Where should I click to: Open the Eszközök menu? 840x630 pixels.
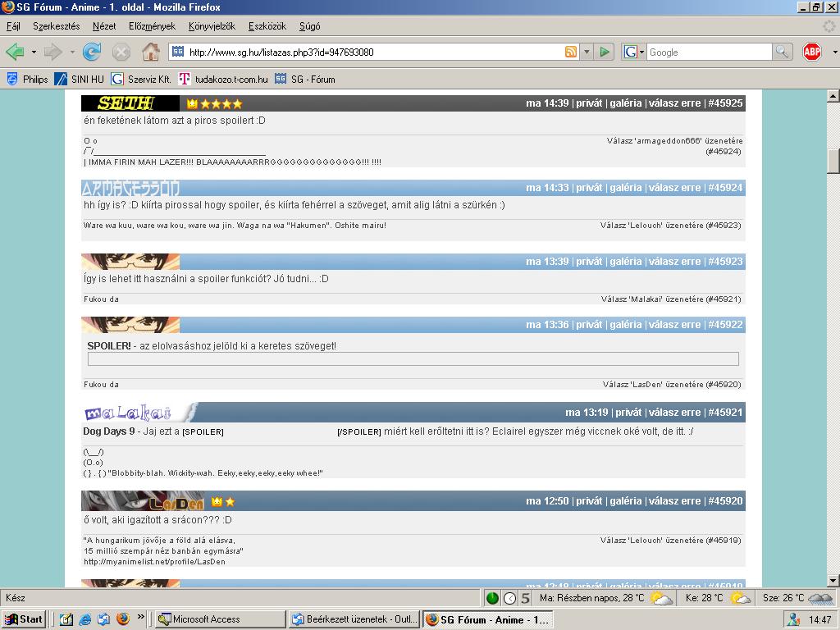tap(267, 26)
